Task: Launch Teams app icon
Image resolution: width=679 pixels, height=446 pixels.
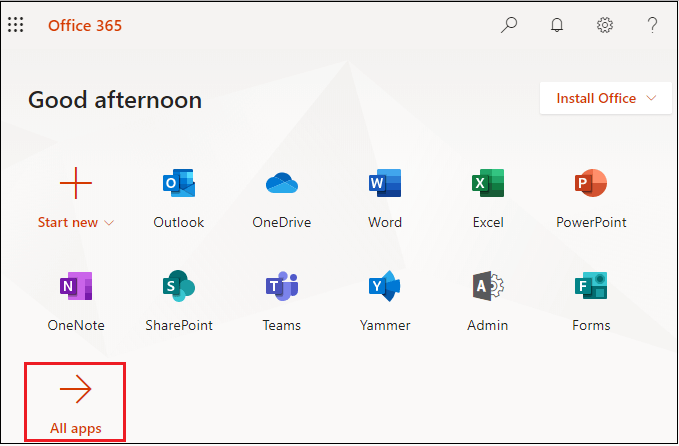Action: click(282, 286)
